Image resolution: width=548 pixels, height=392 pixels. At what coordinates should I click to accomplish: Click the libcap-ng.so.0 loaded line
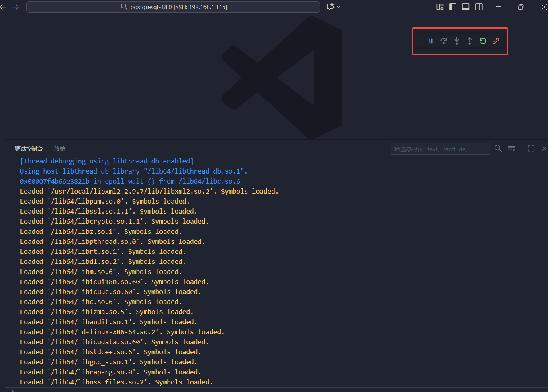pos(110,372)
